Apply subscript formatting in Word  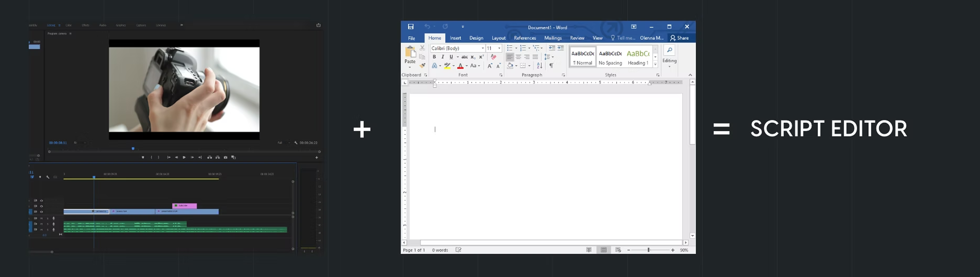click(x=473, y=57)
